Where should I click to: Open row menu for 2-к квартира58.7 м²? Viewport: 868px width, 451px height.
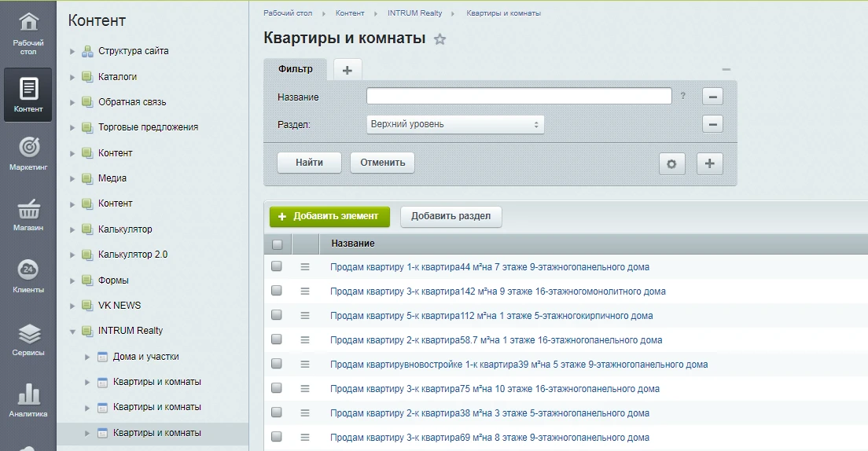[305, 339]
